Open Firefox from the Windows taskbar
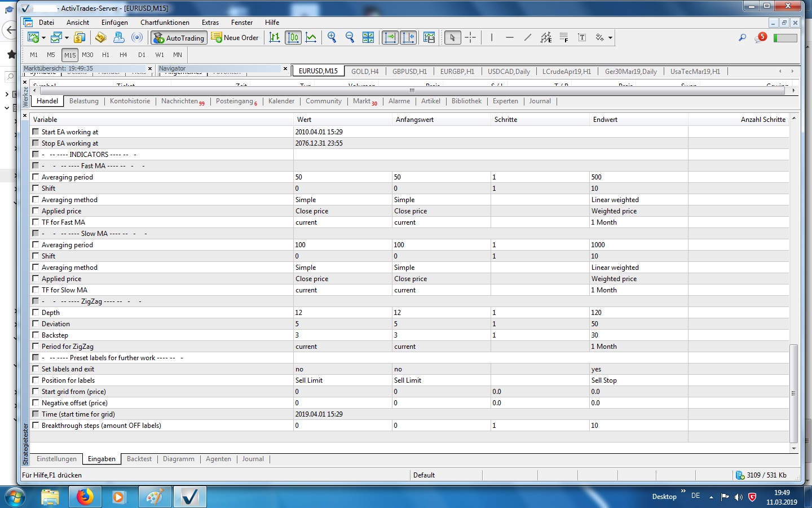 pos(85,497)
